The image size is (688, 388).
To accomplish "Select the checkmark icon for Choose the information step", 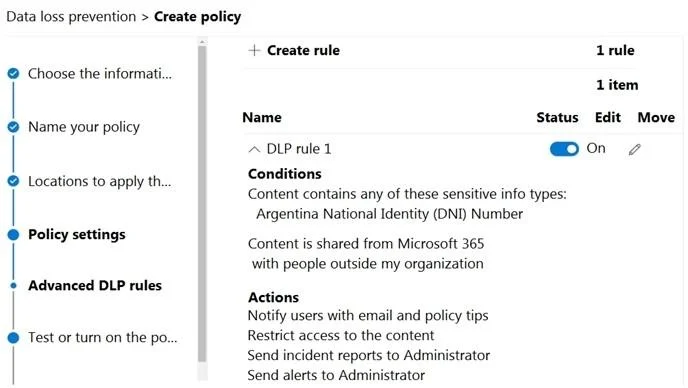I will pyautogui.click(x=14, y=73).
